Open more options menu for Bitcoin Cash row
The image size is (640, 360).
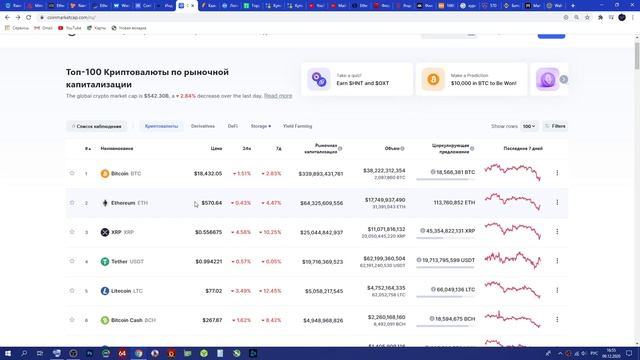click(557, 320)
